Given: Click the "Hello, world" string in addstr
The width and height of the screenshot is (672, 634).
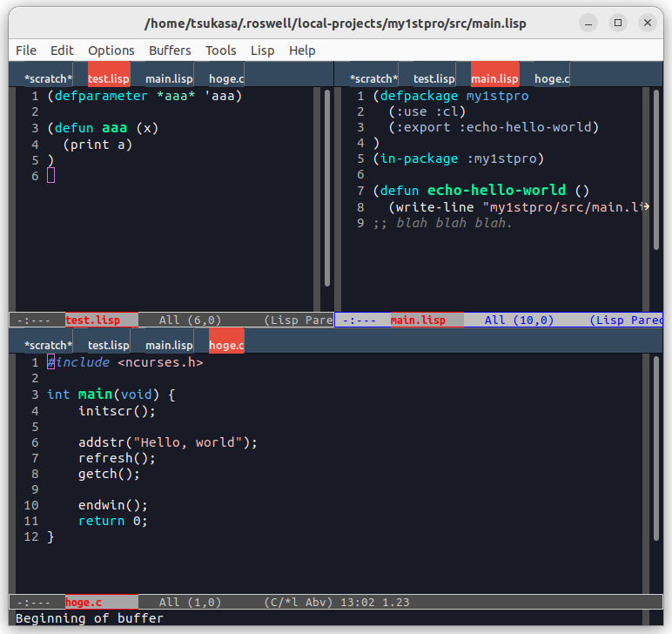Looking at the screenshot, I should point(188,442).
